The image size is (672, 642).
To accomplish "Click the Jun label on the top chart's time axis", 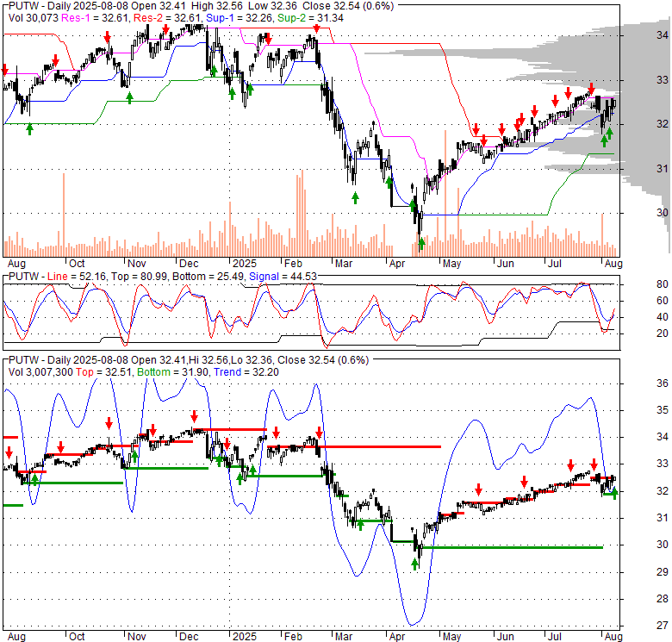I will click(x=505, y=264).
